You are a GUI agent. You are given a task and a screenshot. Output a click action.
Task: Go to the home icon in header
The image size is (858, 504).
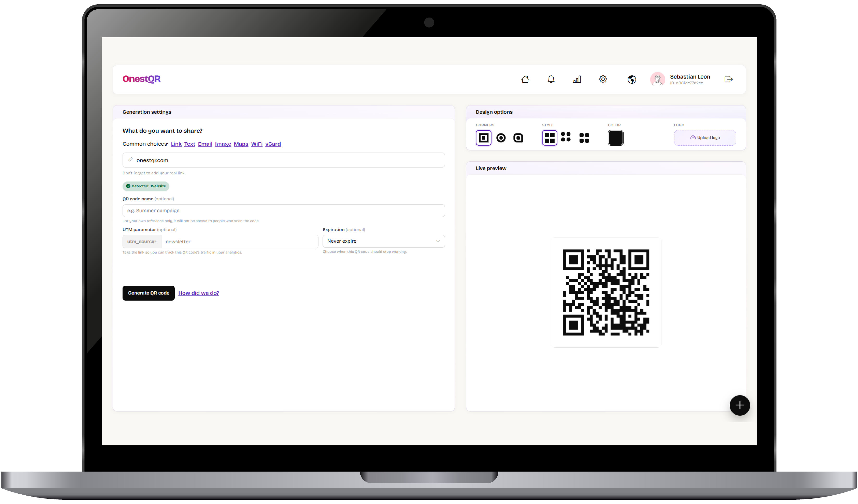pyautogui.click(x=525, y=79)
